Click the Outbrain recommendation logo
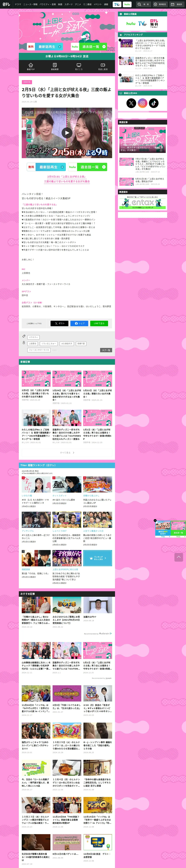This screenshot has height=868, width=186. 105,633
